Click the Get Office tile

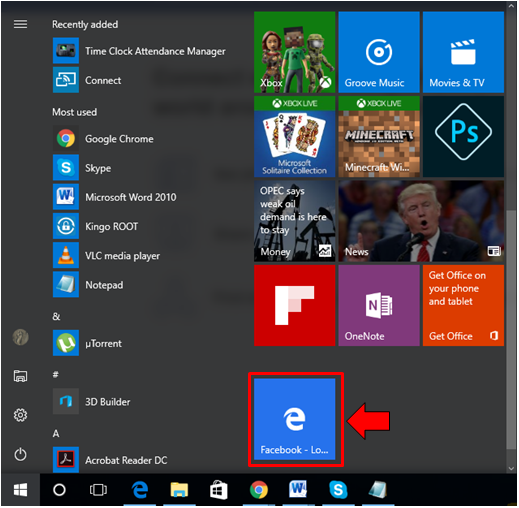pos(464,306)
